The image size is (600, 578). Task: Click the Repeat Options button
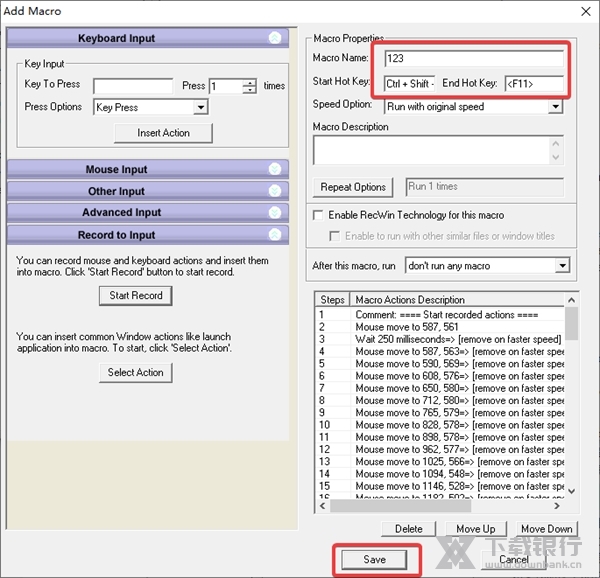353,187
